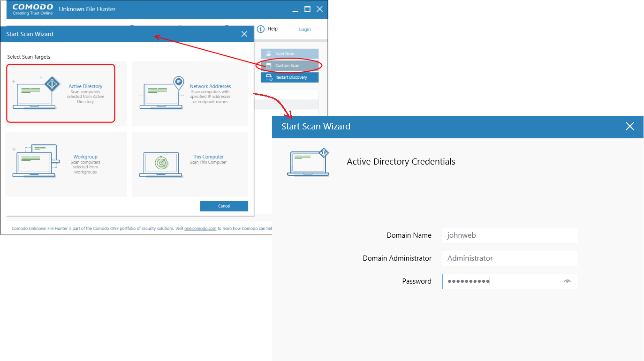Focus the Domain Name field
The image size is (644, 361).
click(x=509, y=235)
